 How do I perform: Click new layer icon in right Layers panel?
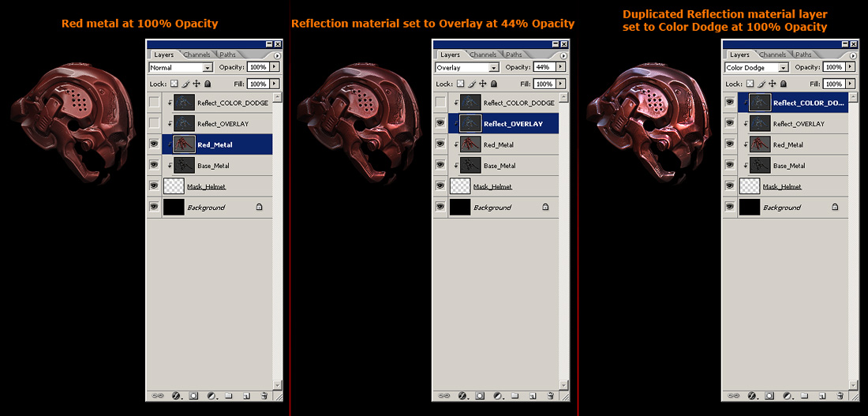click(822, 395)
